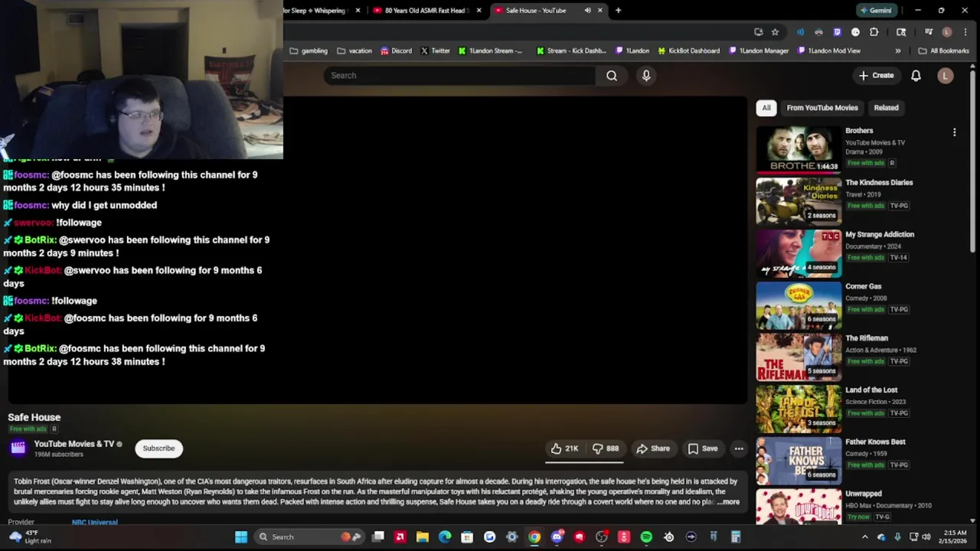Open vacation bookmarks folder
Image resolution: width=980 pixels, height=551 pixels.
(x=354, y=51)
